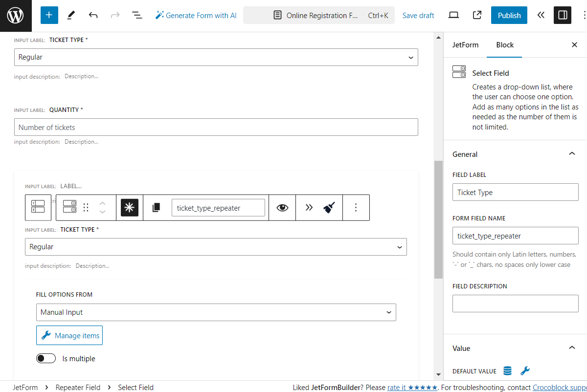Collapse the General panel
This screenshot has width=587, height=392.
coord(515,154)
